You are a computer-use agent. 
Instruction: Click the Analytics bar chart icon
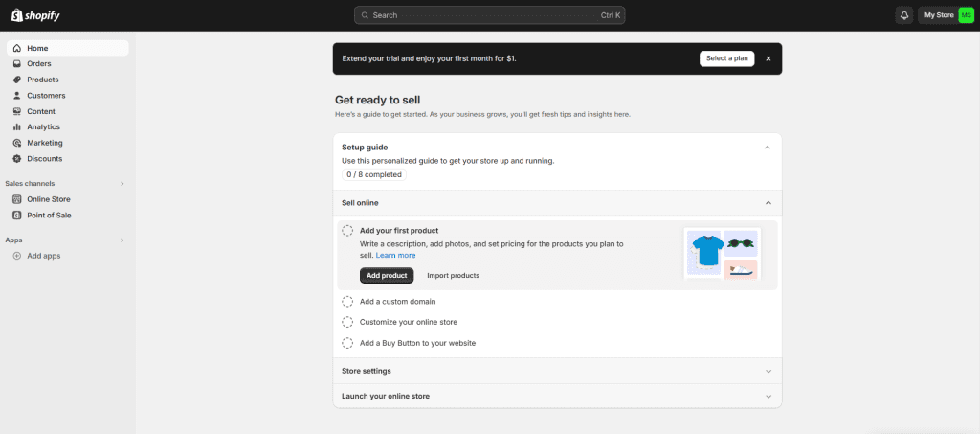click(17, 127)
